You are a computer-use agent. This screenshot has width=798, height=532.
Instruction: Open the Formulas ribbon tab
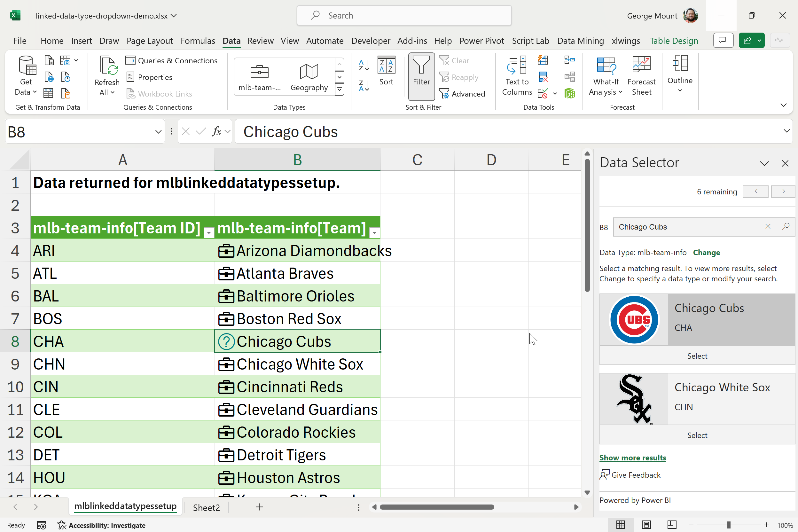click(x=198, y=41)
